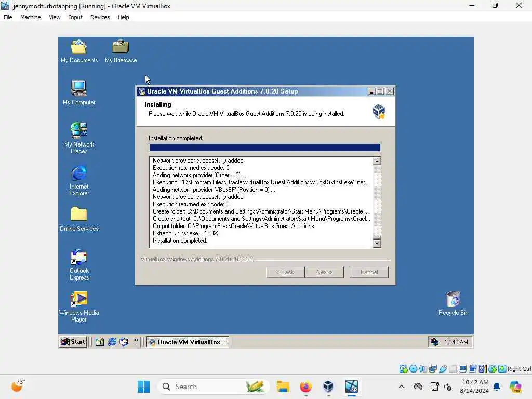Click guest clock showing 10:42 AM
Screen dimensions: 532x399
click(x=456, y=342)
